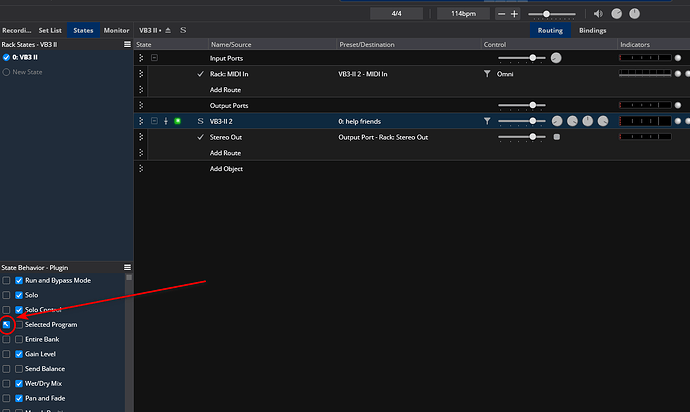Switch to the Bindings tab

pyautogui.click(x=592, y=30)
